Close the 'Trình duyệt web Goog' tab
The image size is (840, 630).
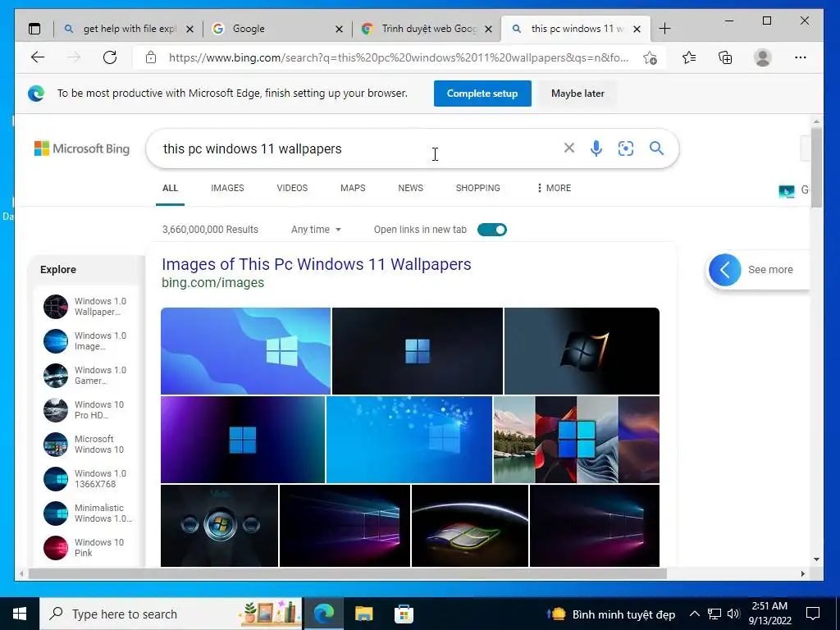click(x=489, y=29)
